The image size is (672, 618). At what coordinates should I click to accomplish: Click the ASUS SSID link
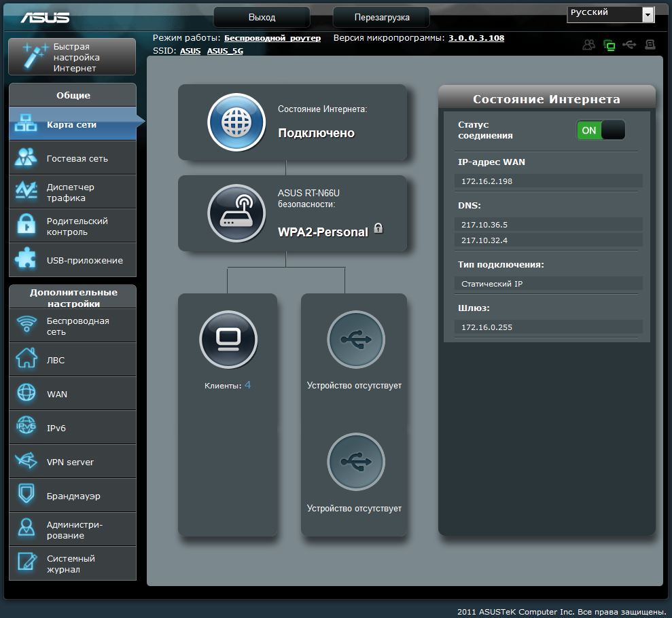point(190,51)
